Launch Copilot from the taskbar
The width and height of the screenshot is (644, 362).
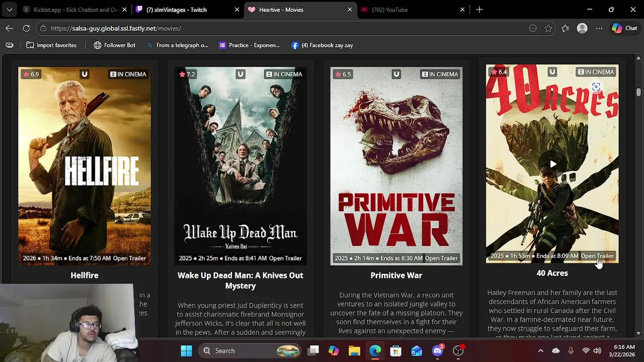(x=334, y=350)
